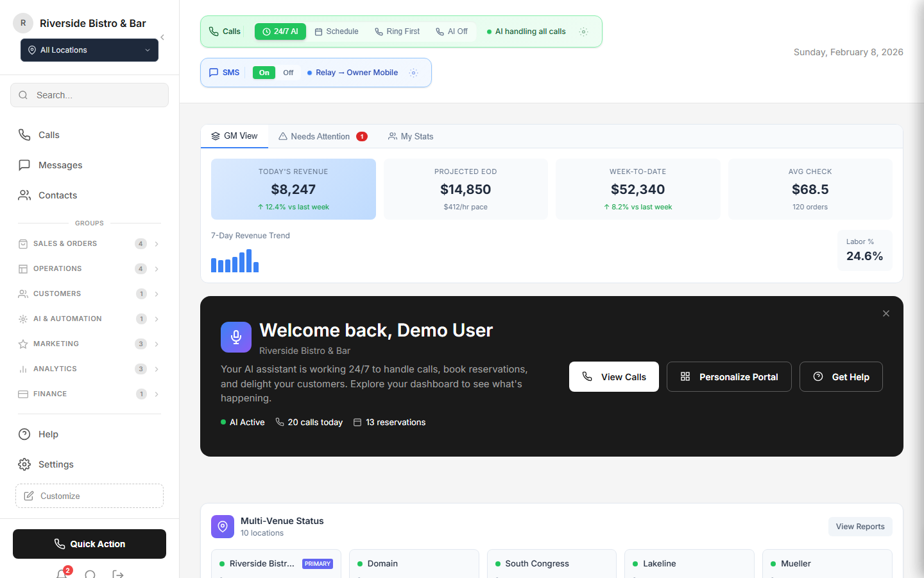
Task: Open the My Stats tab
Action: coord(410,136)
